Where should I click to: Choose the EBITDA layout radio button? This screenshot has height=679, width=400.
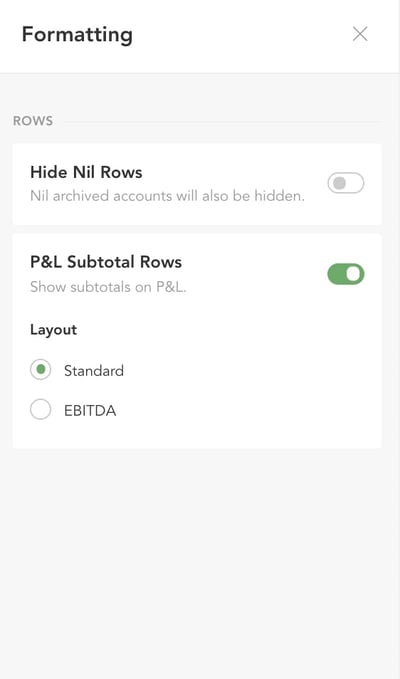coord(41,410)
